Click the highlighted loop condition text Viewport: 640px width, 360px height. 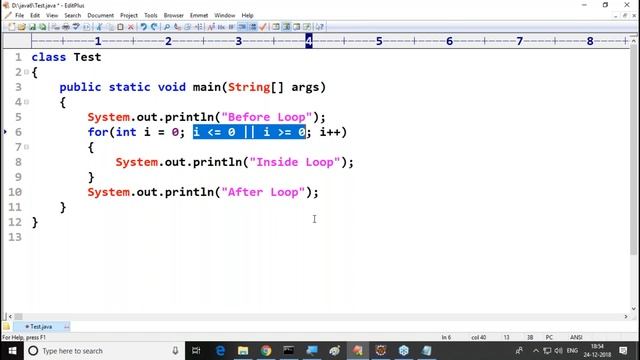coord(249,132)
